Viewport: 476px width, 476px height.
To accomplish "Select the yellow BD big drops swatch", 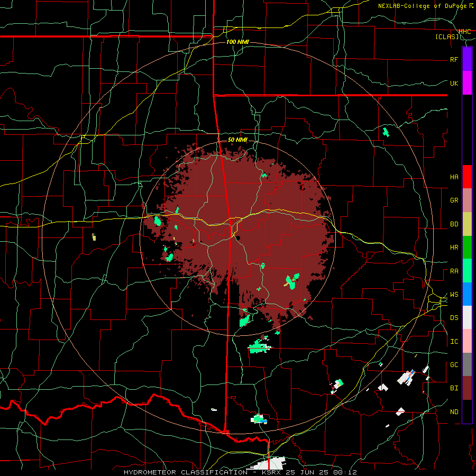I will coord(467,224).
